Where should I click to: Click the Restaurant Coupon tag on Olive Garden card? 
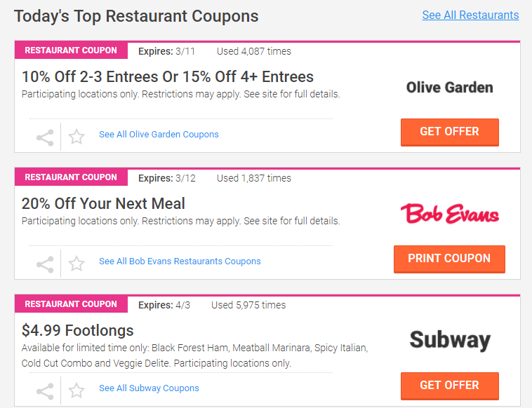click(x=71, y=50)
